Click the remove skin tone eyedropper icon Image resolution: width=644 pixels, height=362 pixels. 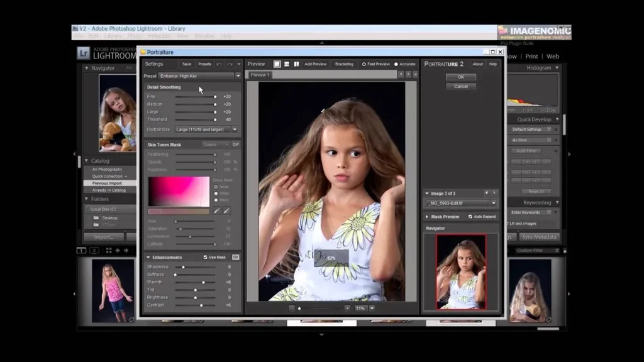click(226, 210)
